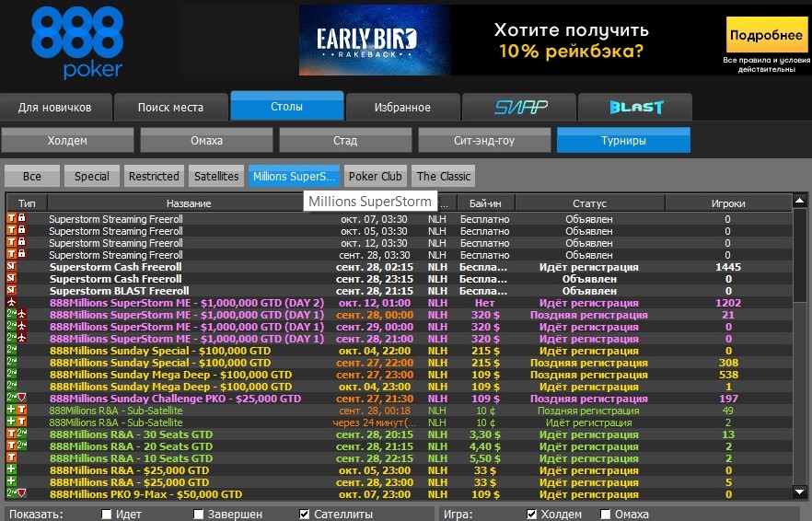Click the airplane icon on SuperStorm ME DAY 2 row

pyautogui.click(x=12, y=303)
